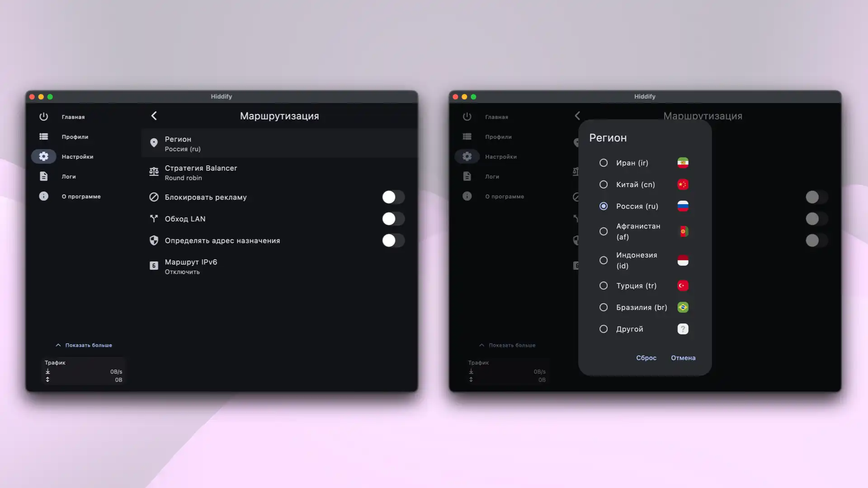The width and height of the screenshot is (868, 488).
Task: Click the location pin icon beside Регион
Action: pyautogui.click(x=154, y=143)
